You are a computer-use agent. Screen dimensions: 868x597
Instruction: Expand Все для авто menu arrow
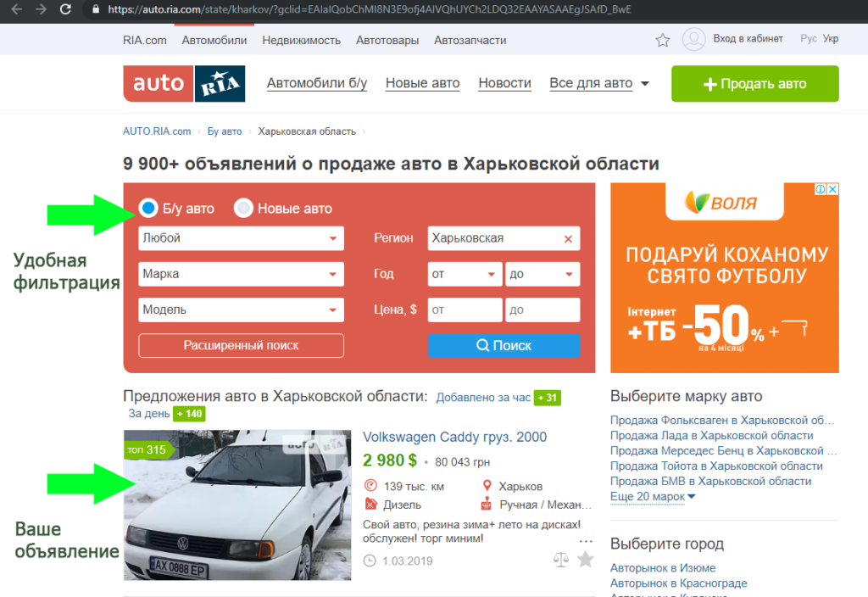645,84
